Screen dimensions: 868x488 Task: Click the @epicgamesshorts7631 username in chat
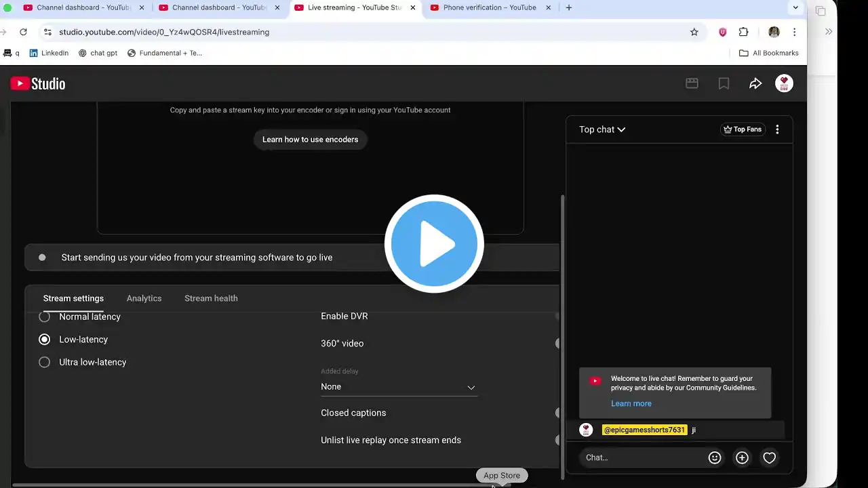644,430
